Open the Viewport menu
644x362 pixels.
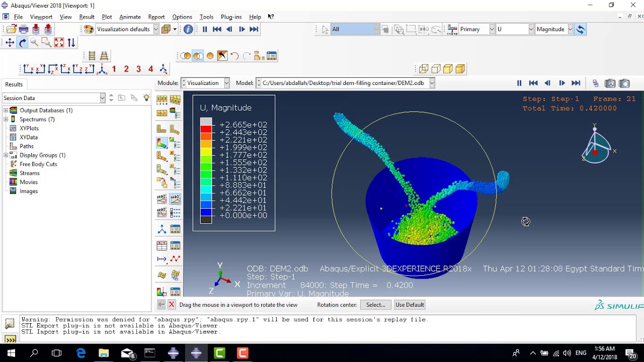pyautogui.click(x=41, y=17)
